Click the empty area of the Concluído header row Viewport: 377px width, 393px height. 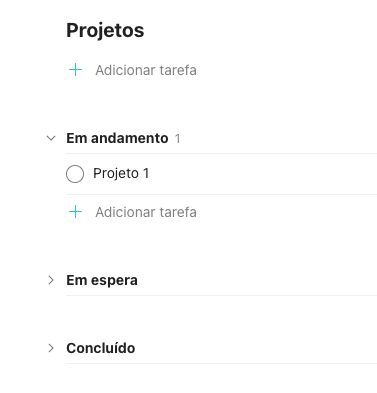256,348
